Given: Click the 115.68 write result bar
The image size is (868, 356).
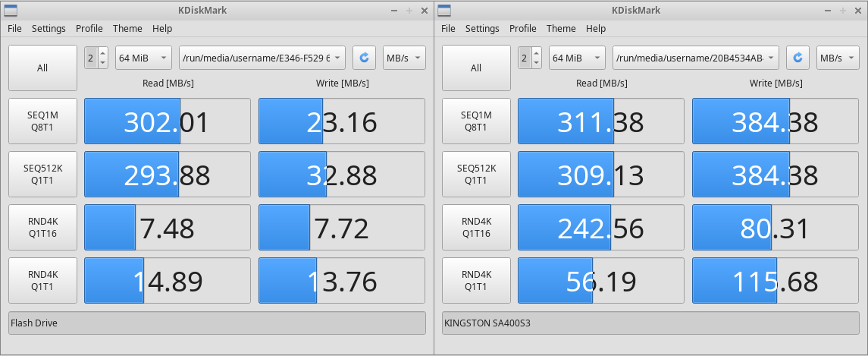Looking at the screenshot, I should (x=775, y=281).
